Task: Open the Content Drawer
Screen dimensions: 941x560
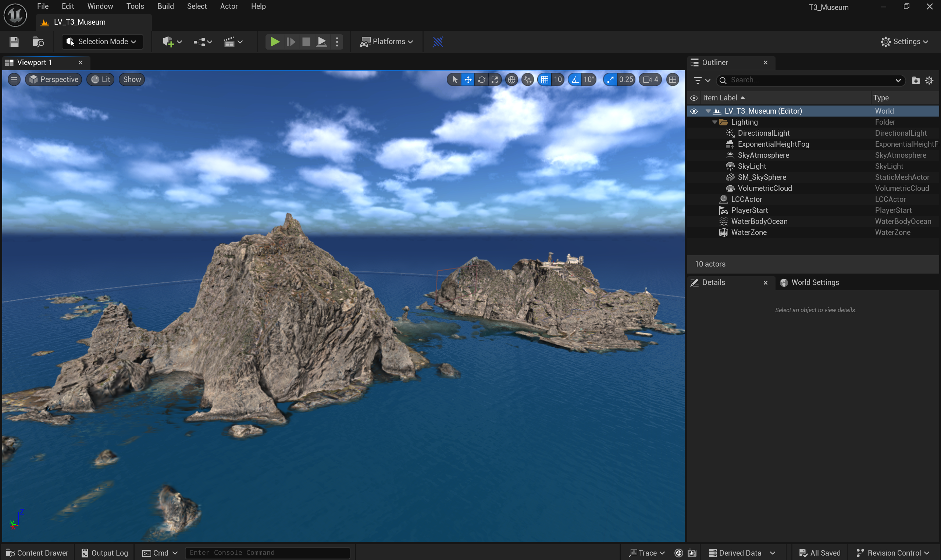Action: pos(38,553)
